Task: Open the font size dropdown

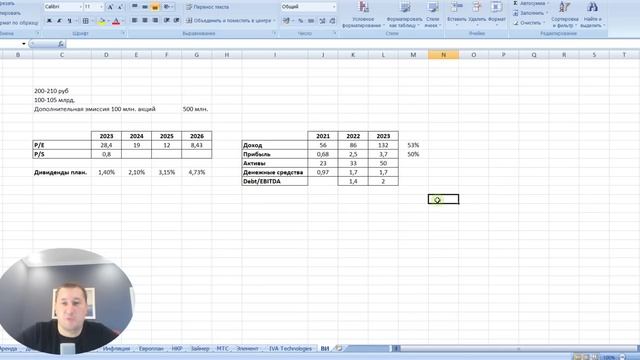Action: pyautogui.click(x=101, y=7)
